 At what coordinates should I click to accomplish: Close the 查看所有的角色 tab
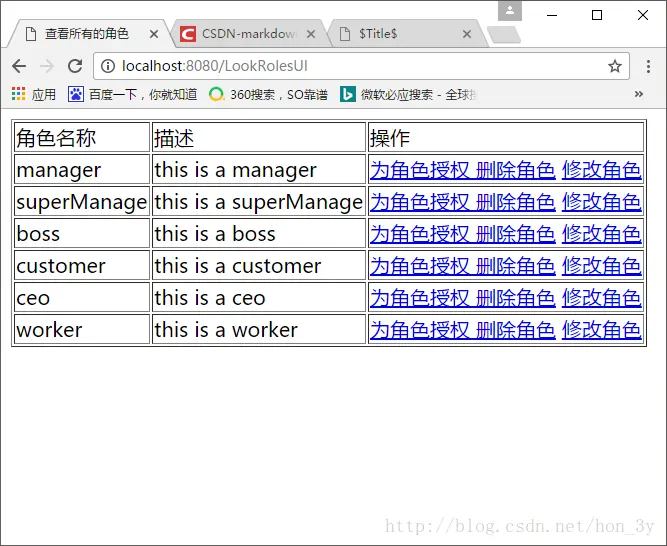point(154,34)
